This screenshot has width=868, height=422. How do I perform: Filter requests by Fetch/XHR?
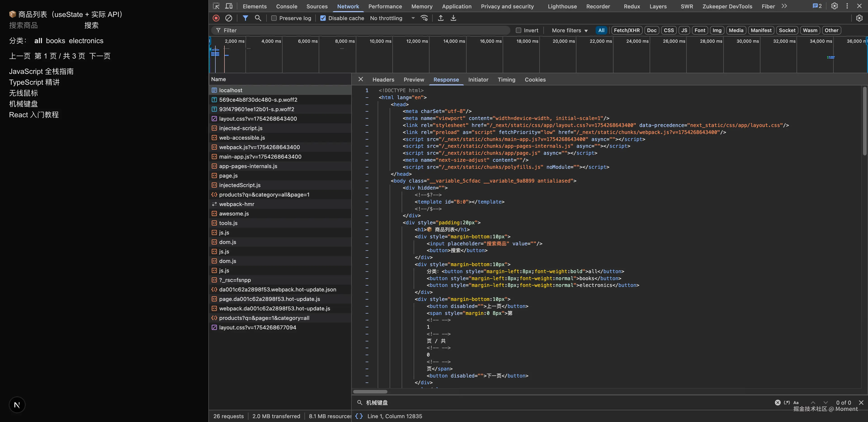626,30
